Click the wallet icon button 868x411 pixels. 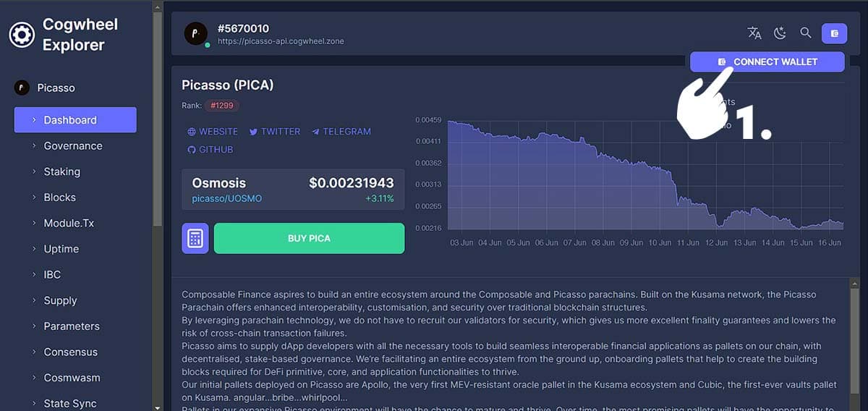pyautogui.click(x=834, y=33)
